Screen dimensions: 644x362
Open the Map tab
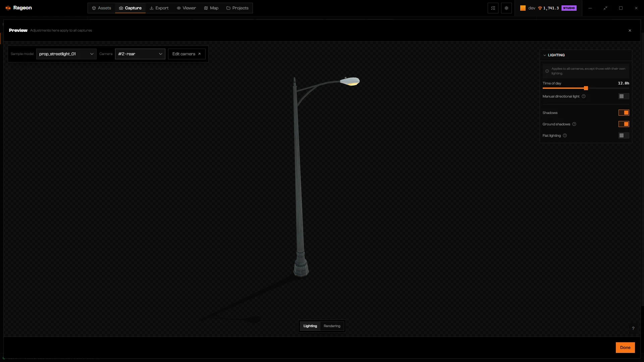pyautogui.click(x=211, y=8)
